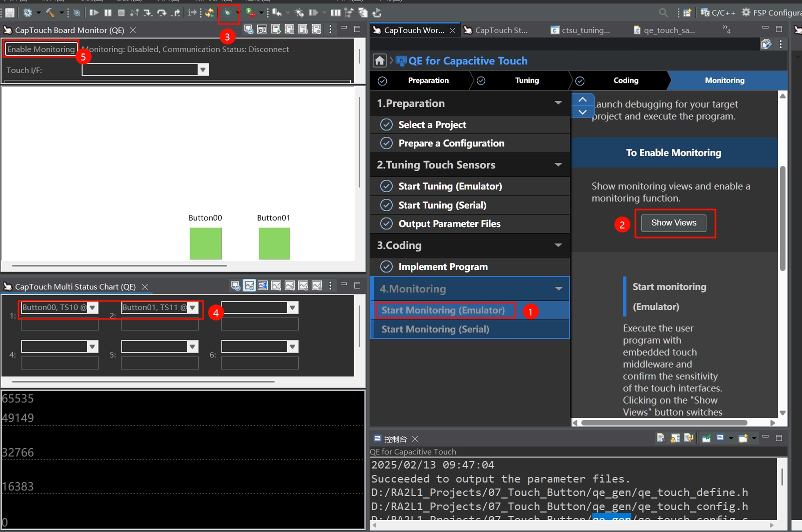The width and height of the screenshot is (802, 532).
Task: Show the hidden editor tabs list (»4)
Action: coord(726,30)
